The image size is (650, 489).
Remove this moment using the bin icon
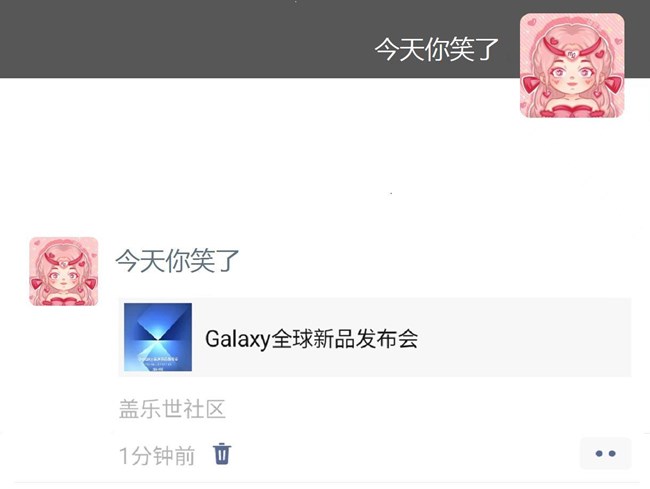[x=222, y=454]
